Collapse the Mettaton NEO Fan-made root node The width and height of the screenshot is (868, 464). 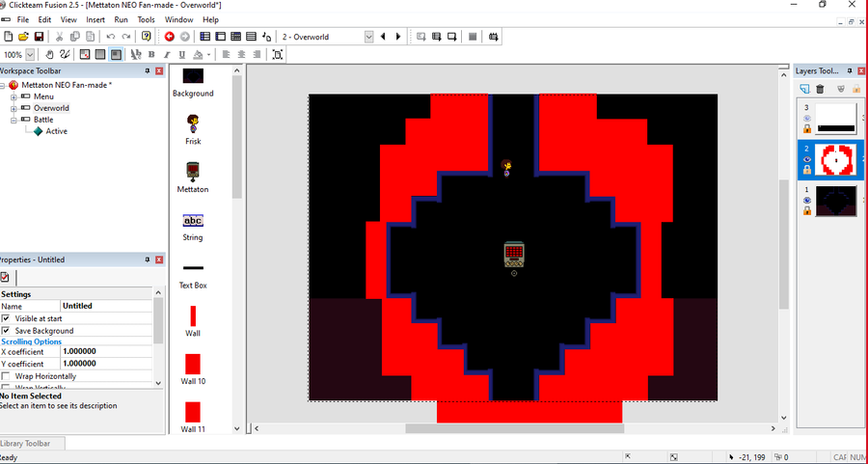(2, 85)
